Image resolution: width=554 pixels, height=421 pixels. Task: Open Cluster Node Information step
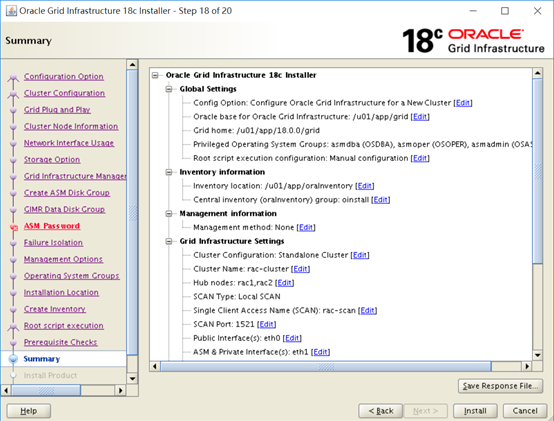point(71,126)
